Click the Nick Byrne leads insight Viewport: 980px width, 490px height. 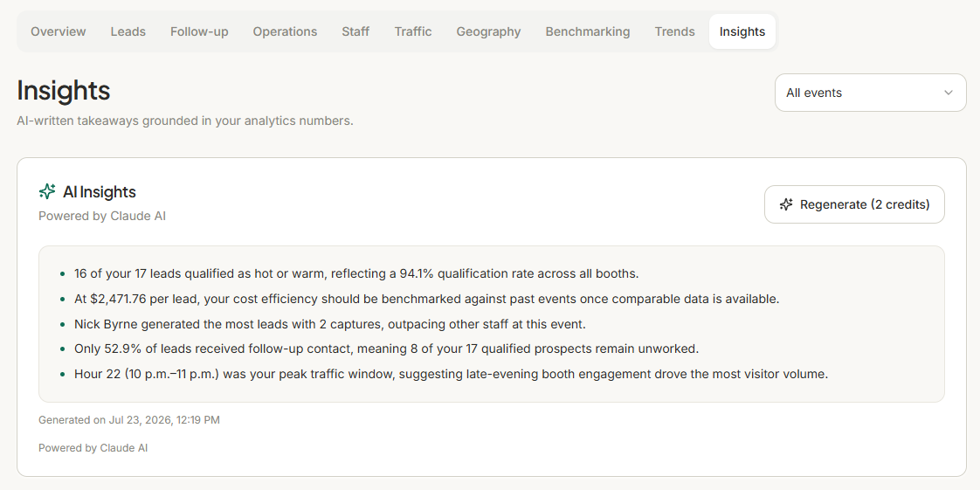(330, 324)
